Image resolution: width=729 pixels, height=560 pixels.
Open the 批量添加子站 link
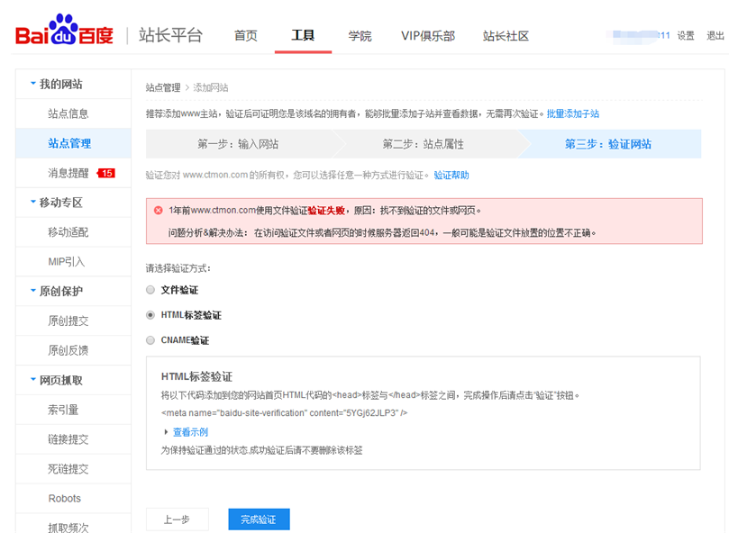(571, 113)
